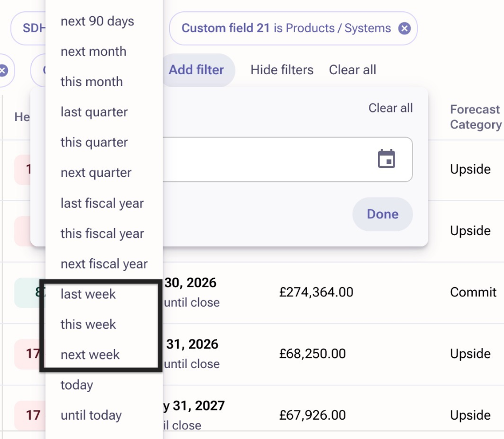Choose 'next month' from the list
This screenshot has width=504, height=439.
[94, 52]
